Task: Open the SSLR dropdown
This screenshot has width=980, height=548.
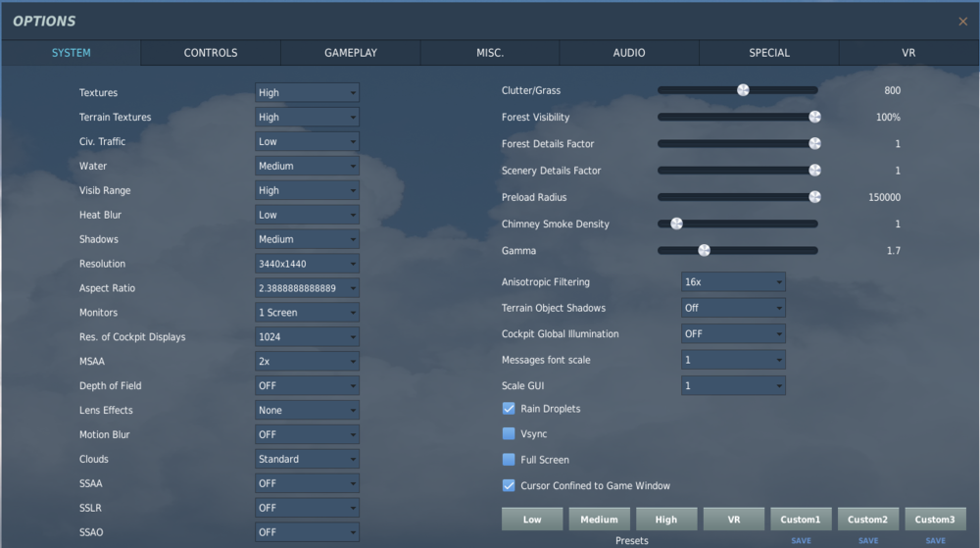Action: 307,508
